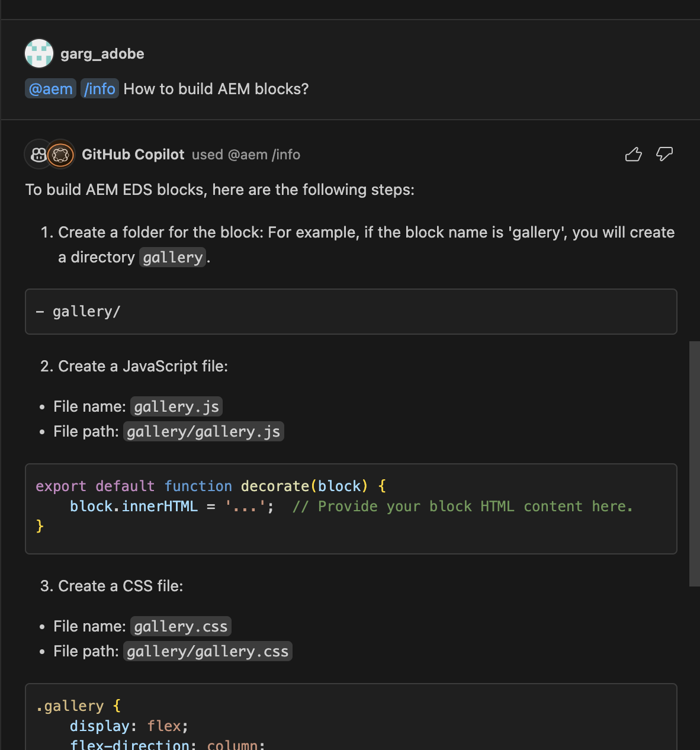Viewport: 700px width, 750px height.
Task: Click '3. Create a CSS file:' step
Action: click(112, 586)
